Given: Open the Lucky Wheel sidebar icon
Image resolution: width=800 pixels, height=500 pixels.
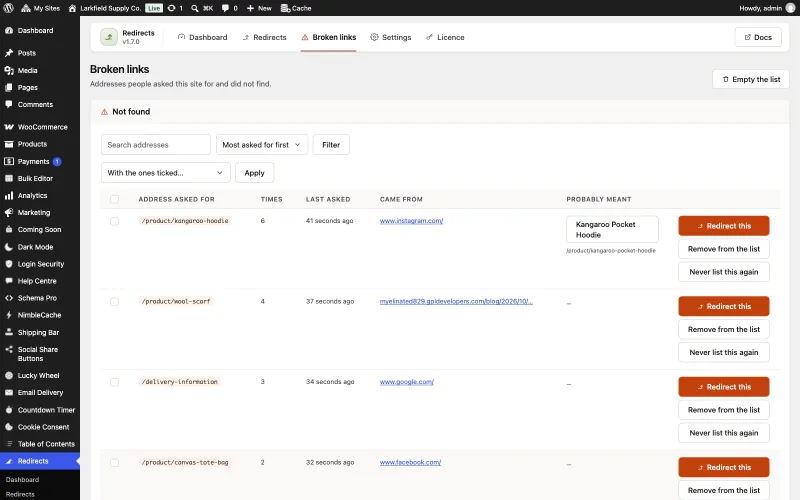Looking at the screenshot, I should pos(9,376).
